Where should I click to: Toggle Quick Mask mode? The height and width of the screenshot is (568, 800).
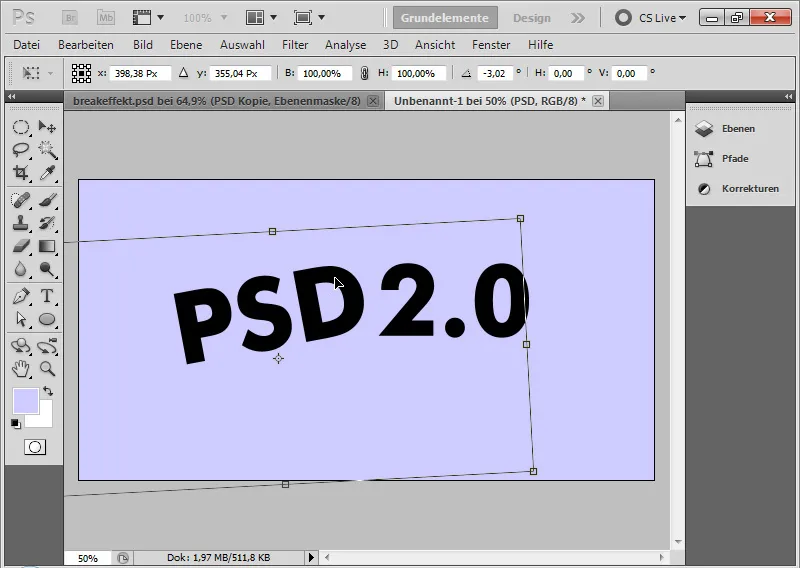coord(35,447)
